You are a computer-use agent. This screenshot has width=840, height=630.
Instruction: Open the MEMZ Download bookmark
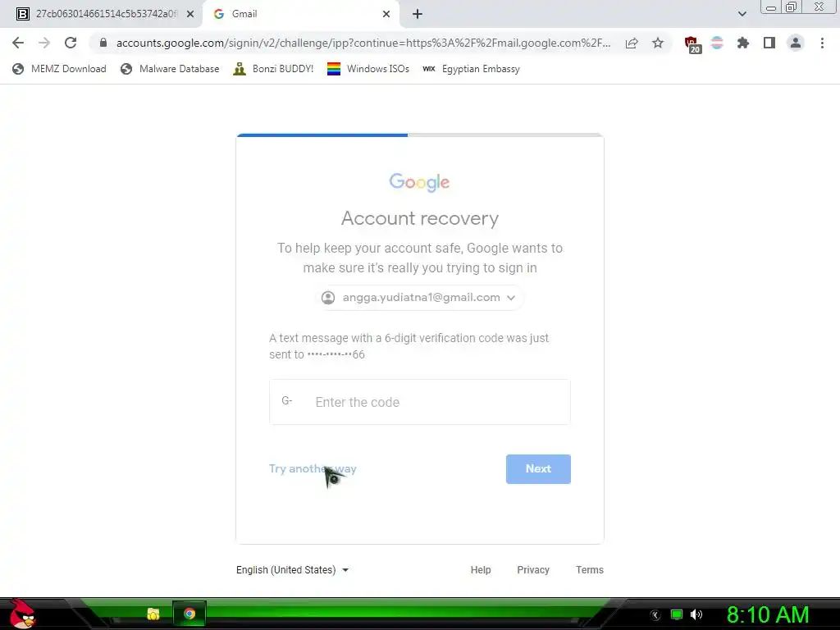[x=59, y=69]
